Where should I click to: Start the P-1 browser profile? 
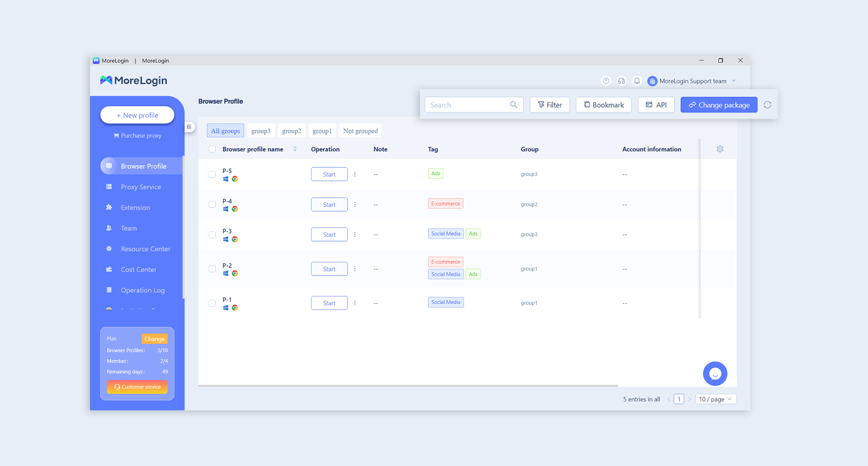(x=329, y=303)
